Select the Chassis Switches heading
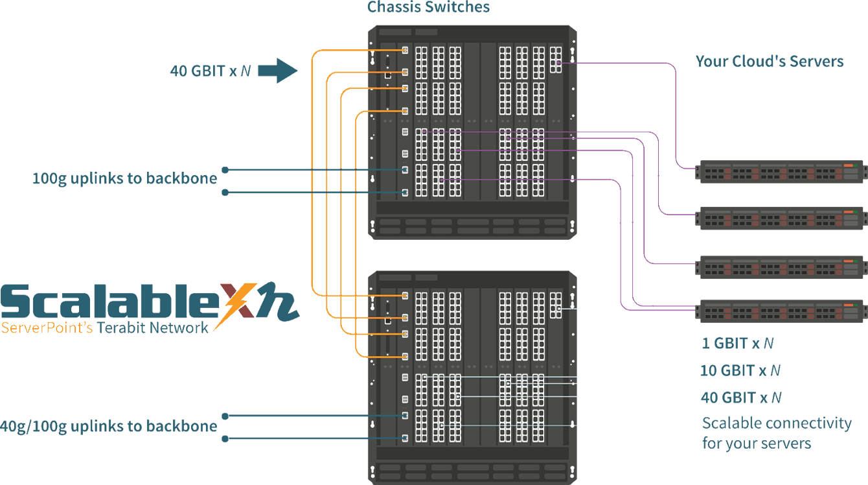This screenshot has width=868, height=485. [428, 7]
